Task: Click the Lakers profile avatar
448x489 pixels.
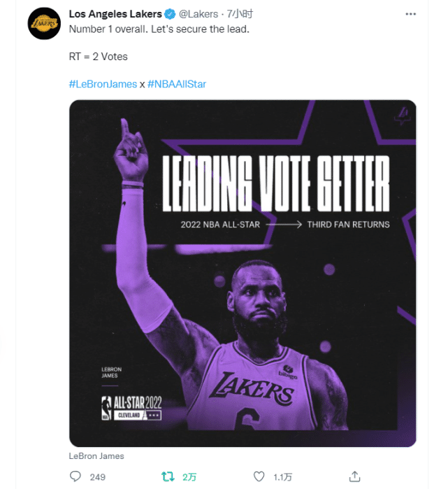Action: tap(44, 25)
